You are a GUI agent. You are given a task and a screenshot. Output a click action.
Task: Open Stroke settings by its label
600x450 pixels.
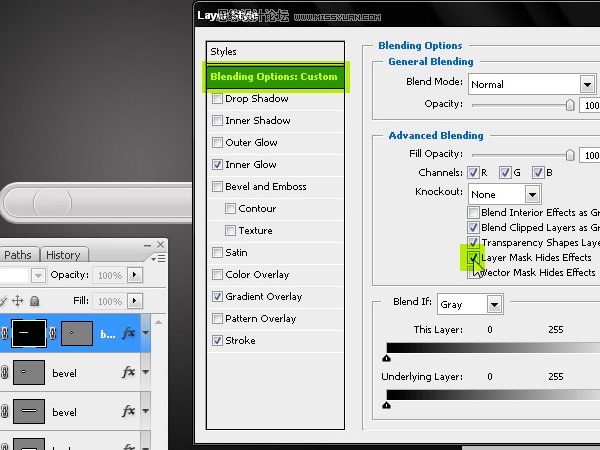pos(240,341)
